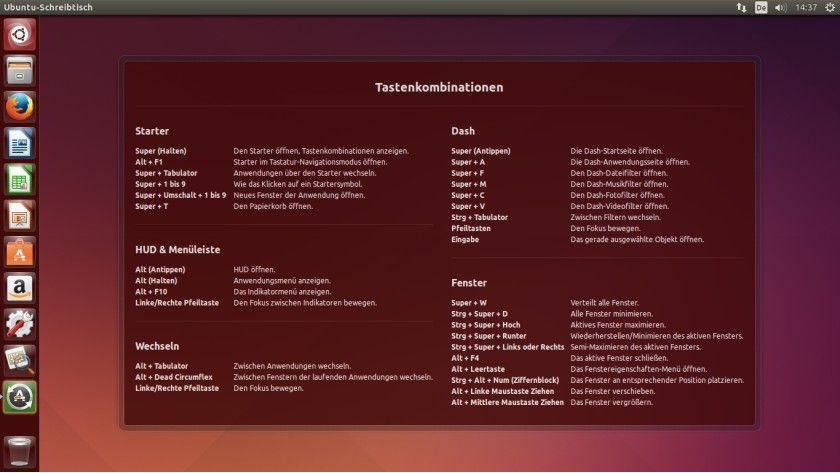The image size is (840, 473).
Task: Click the Super + M shortcut
Action: pos(469,184)
